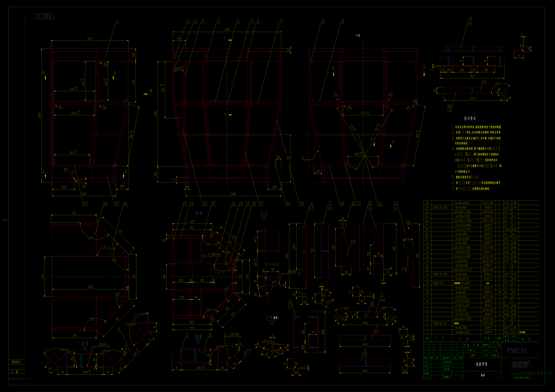Screen dimensions: 555x392
Task: Click parts list cell "-6x19x676"
Action: (460, 297)
